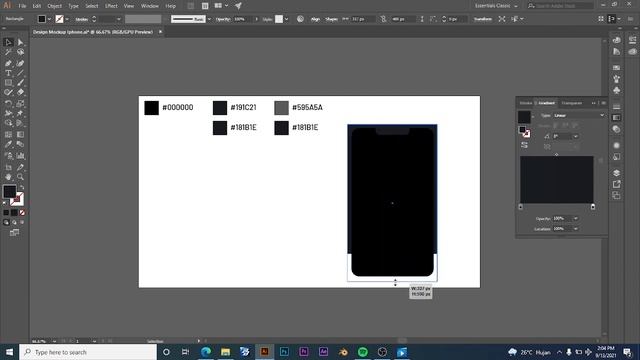Open the Window menu

(x=150, y=6)
